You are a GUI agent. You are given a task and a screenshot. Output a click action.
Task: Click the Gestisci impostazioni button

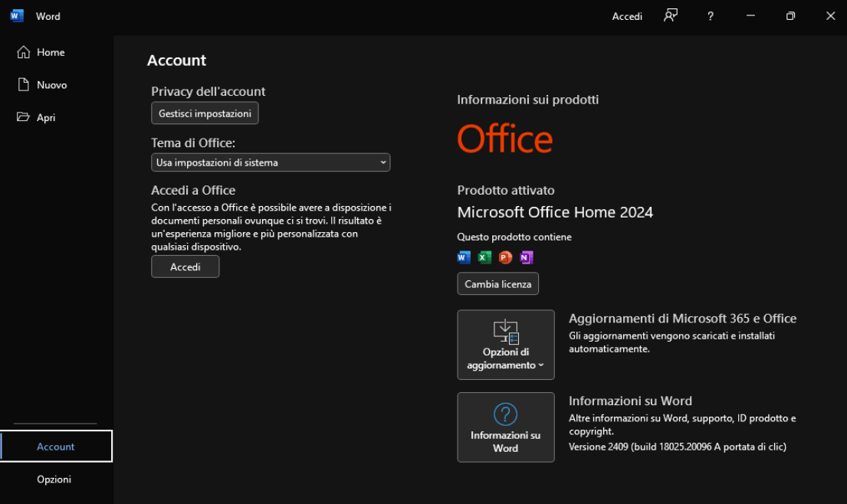pos(205,113)
